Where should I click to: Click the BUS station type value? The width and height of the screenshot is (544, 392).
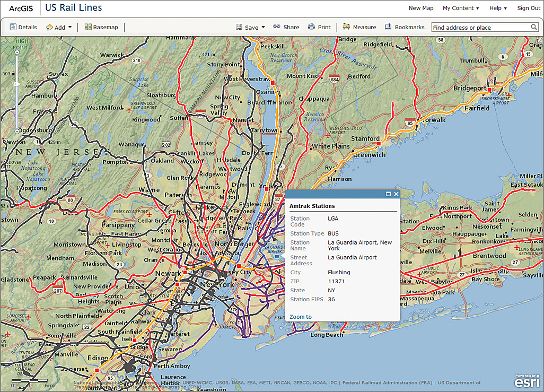pos(333,233)
